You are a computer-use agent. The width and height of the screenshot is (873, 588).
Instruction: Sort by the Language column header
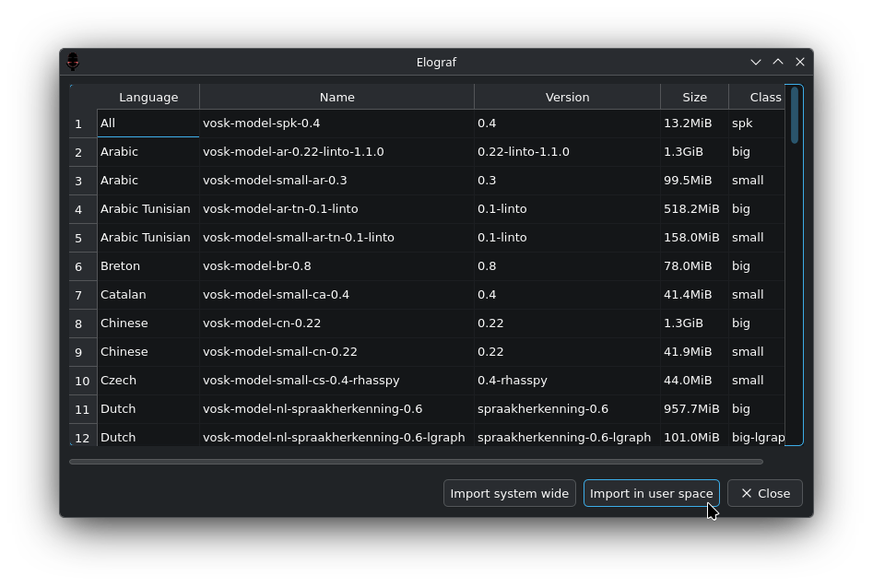click(x=148, y=97)
